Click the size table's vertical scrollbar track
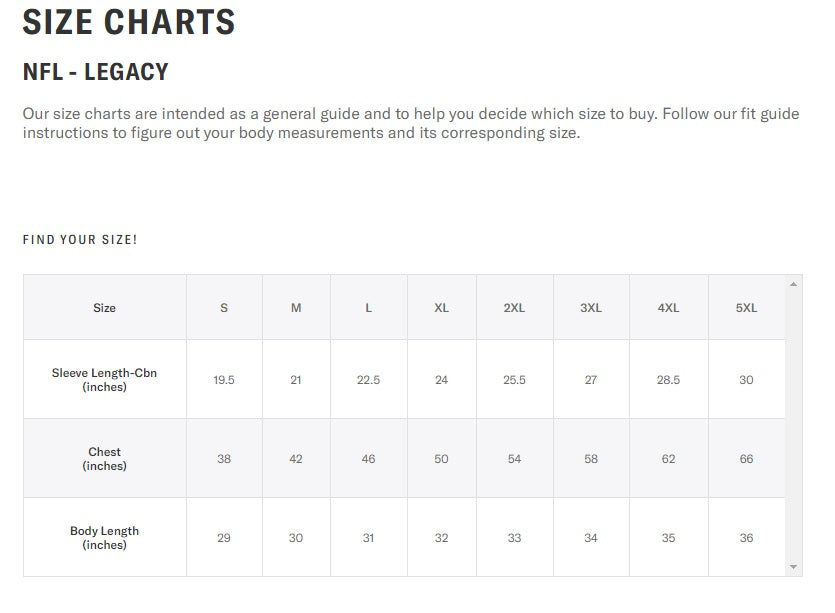The image size is (835, 613). [794, 425]
